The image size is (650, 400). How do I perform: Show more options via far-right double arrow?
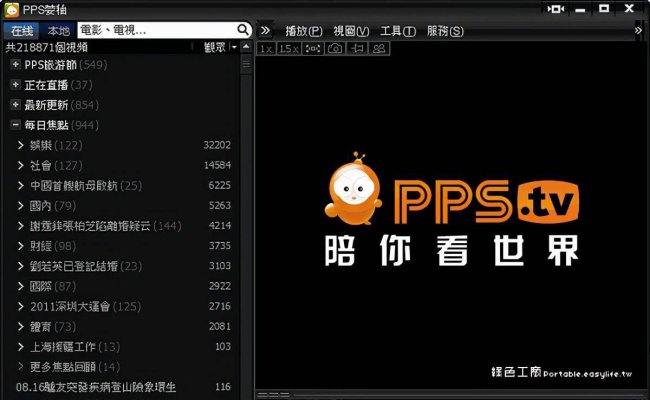tap(638, 30)
